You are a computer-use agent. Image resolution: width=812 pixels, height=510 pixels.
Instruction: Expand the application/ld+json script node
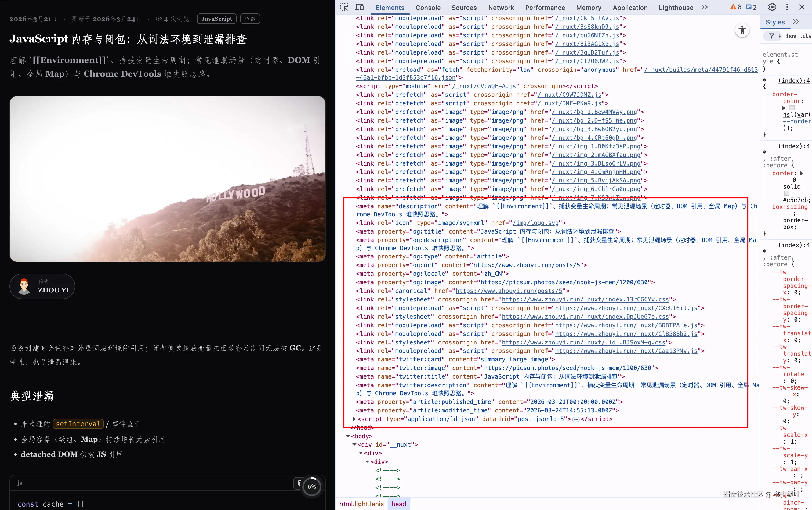click(x=354, y=419)
